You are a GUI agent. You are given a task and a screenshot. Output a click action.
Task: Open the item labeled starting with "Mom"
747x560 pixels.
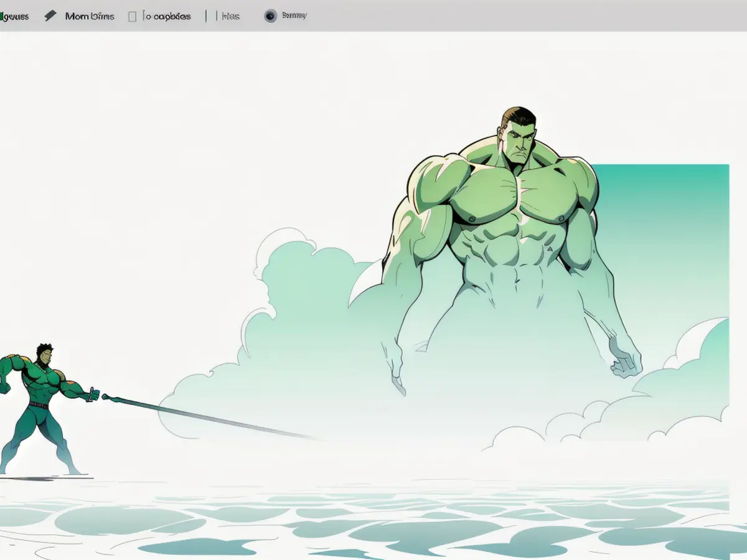(90, 16)
